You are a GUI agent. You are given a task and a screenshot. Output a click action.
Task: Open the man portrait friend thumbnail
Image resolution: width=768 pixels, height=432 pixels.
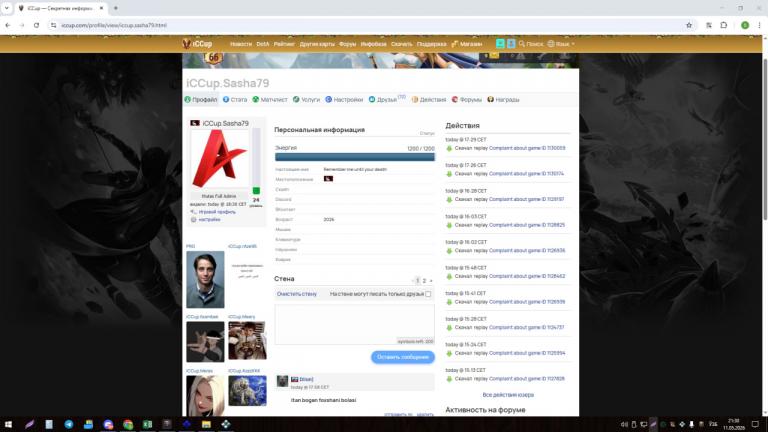[205, 279]
